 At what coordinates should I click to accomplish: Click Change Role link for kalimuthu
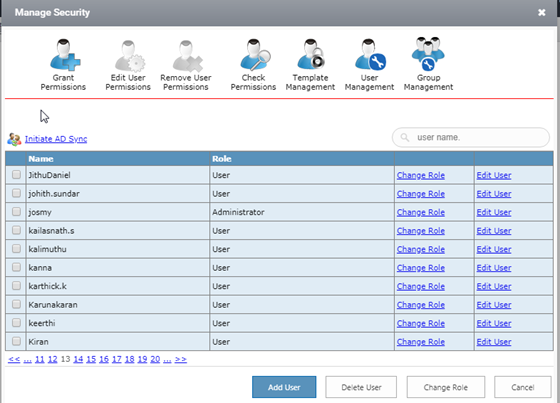point(420,249)
